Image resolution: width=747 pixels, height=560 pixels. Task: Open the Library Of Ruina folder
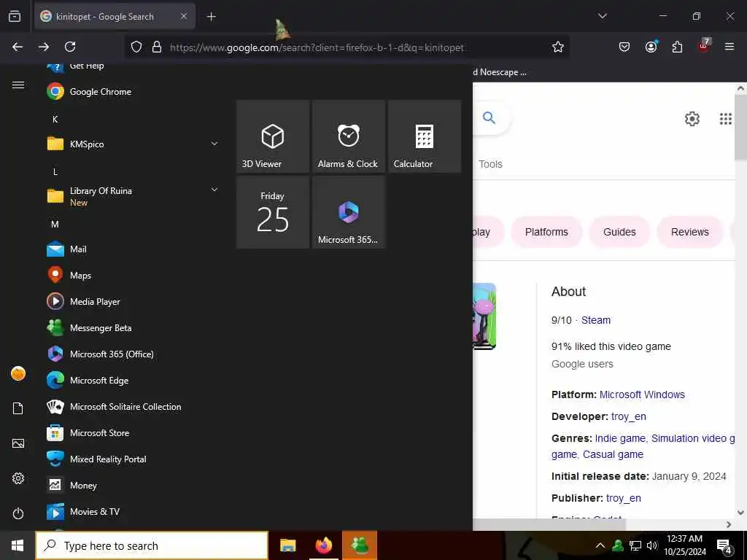coord(133,196)
